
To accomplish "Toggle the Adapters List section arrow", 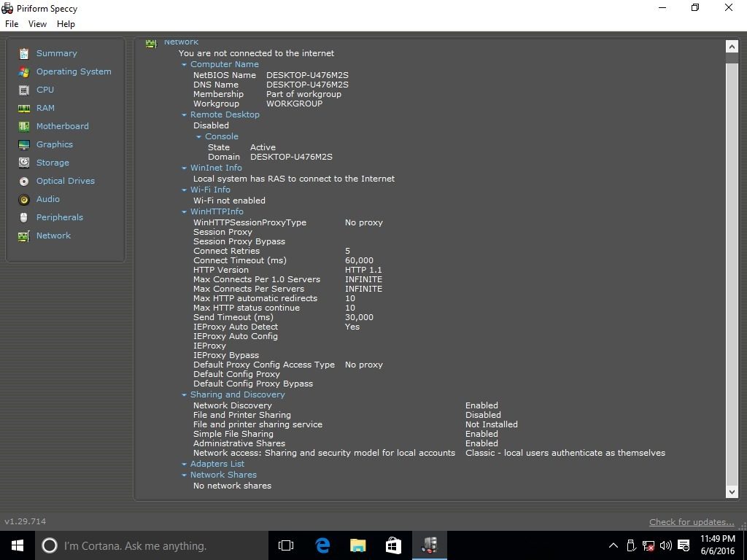I will click(x=185, y=464).
